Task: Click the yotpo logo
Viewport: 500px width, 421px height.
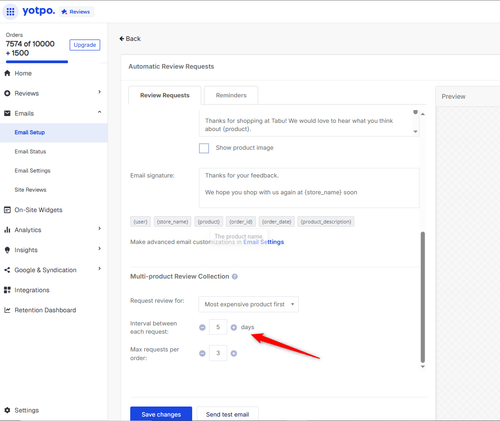Action: pyautogui.click(x=39, y=11)
